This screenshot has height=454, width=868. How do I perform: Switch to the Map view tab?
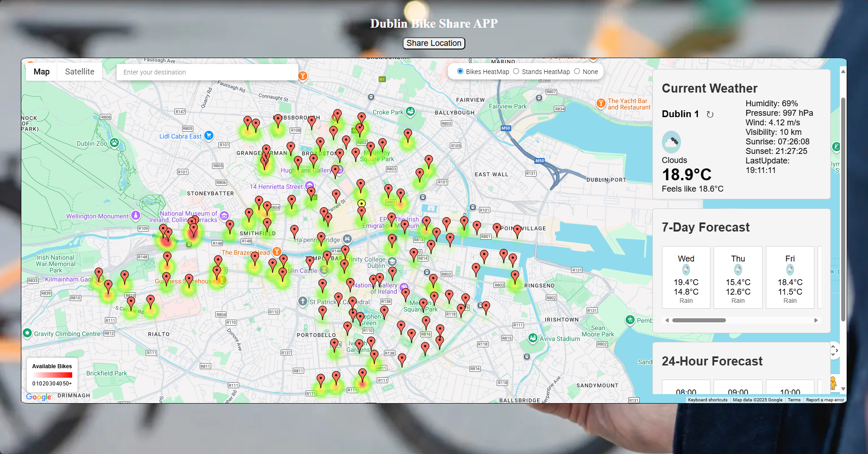pyautogui.click(x=41, y=72)
